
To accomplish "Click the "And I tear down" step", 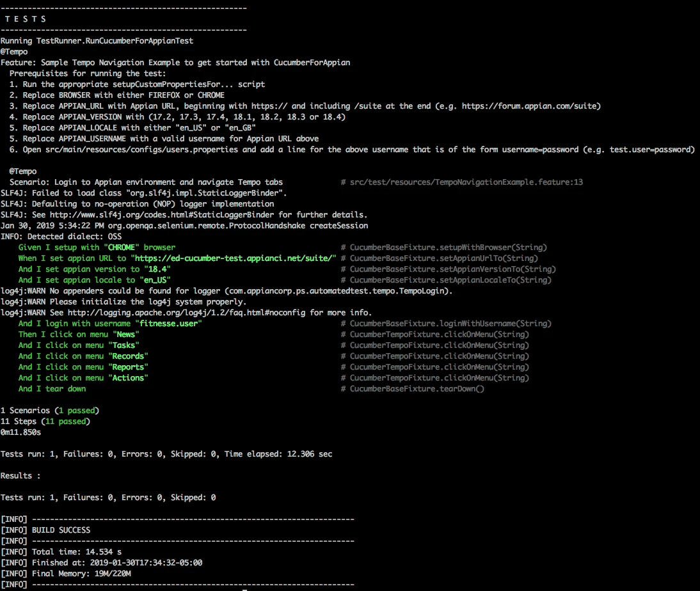I will [52, 389].
